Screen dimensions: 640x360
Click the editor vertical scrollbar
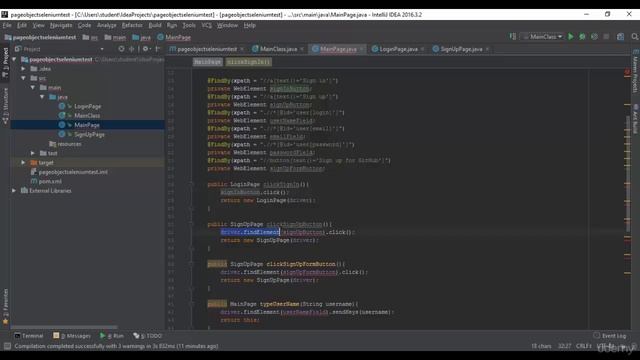[627, 174]
